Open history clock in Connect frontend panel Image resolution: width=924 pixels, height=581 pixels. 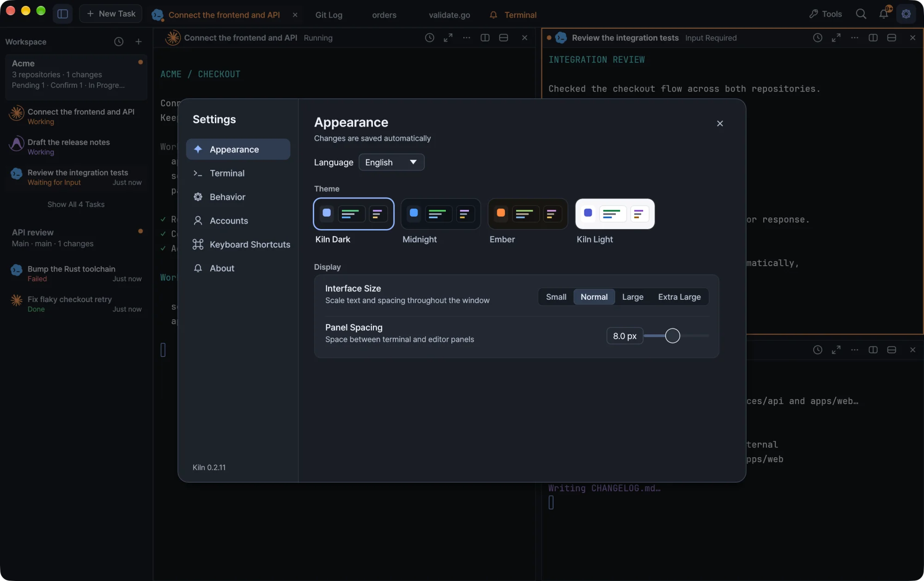(430, 38)
